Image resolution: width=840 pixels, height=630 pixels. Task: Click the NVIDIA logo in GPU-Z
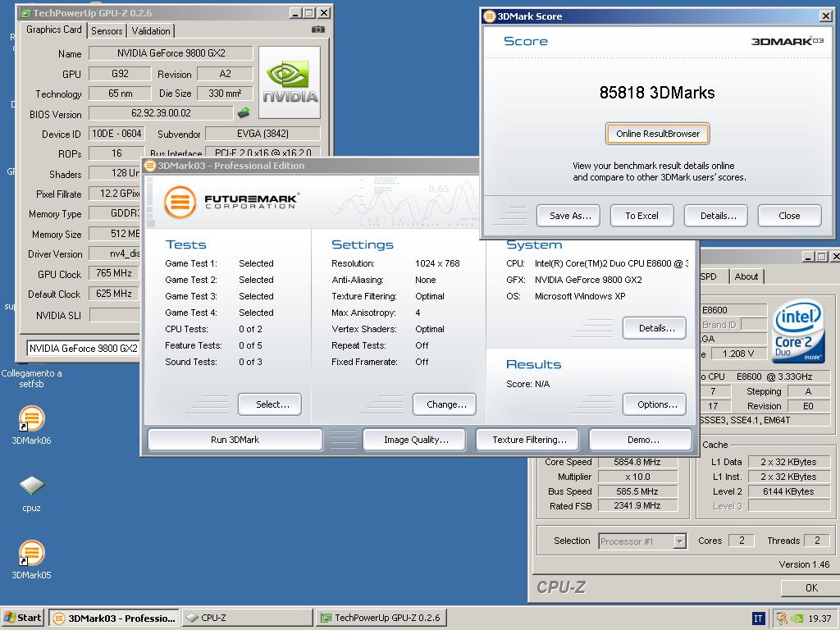(x=290, y=82)
